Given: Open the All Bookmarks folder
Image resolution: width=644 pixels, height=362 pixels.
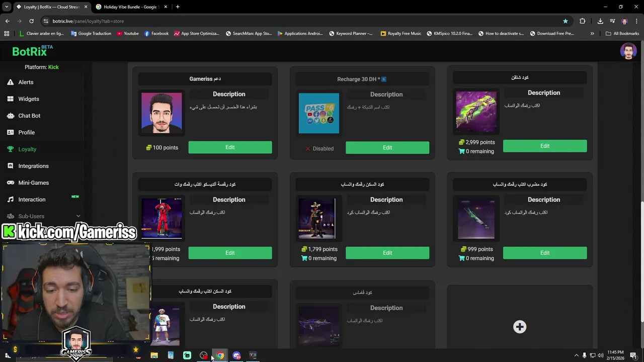Looking at the screenshot, I should (622, 34).
